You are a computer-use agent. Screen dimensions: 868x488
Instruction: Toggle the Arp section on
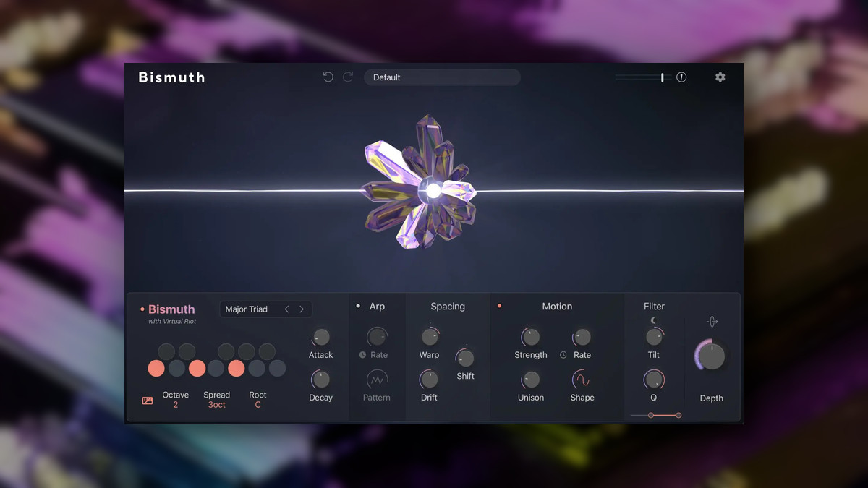coord(358,307)
